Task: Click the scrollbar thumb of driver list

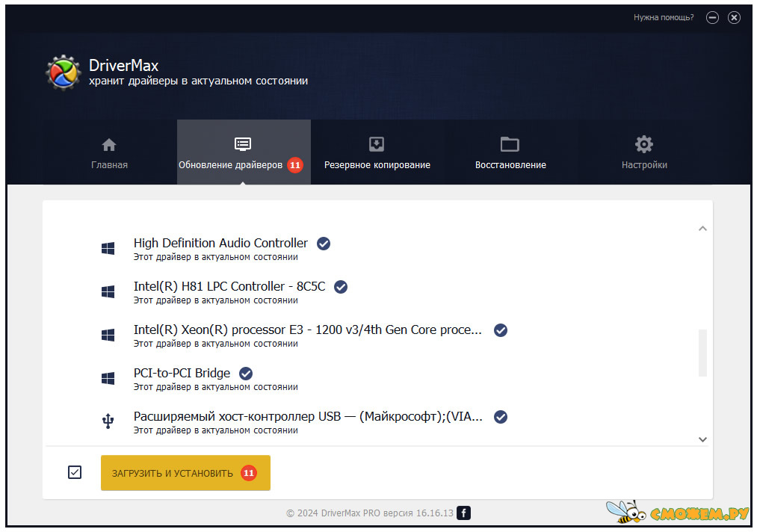Action: click(x=702, y=353)
